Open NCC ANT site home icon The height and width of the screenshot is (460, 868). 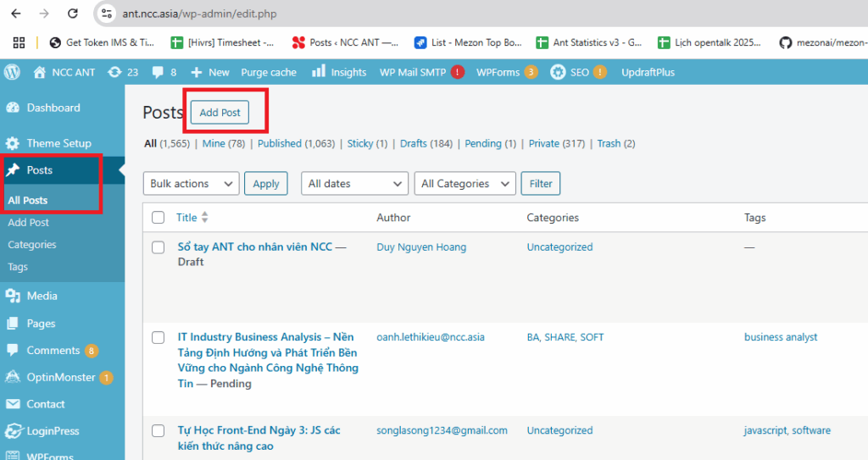[x=39, y=72]
